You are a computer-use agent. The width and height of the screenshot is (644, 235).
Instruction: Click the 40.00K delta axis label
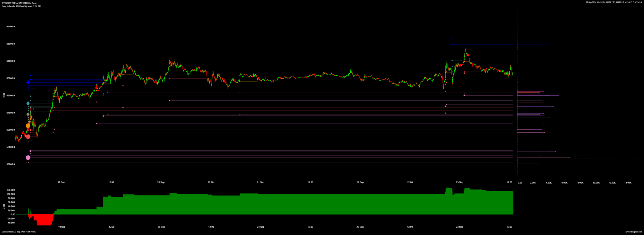[x=12, y=206]
